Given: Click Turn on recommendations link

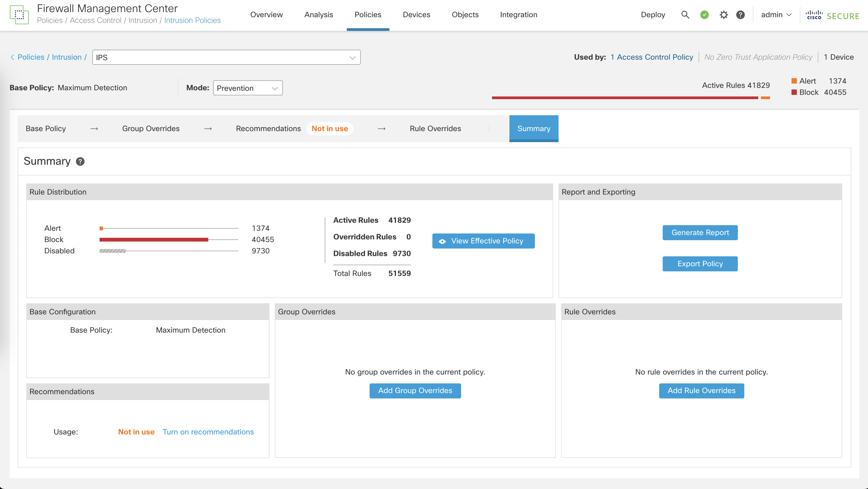Looking at the screenshot, I should pos(208,432).
